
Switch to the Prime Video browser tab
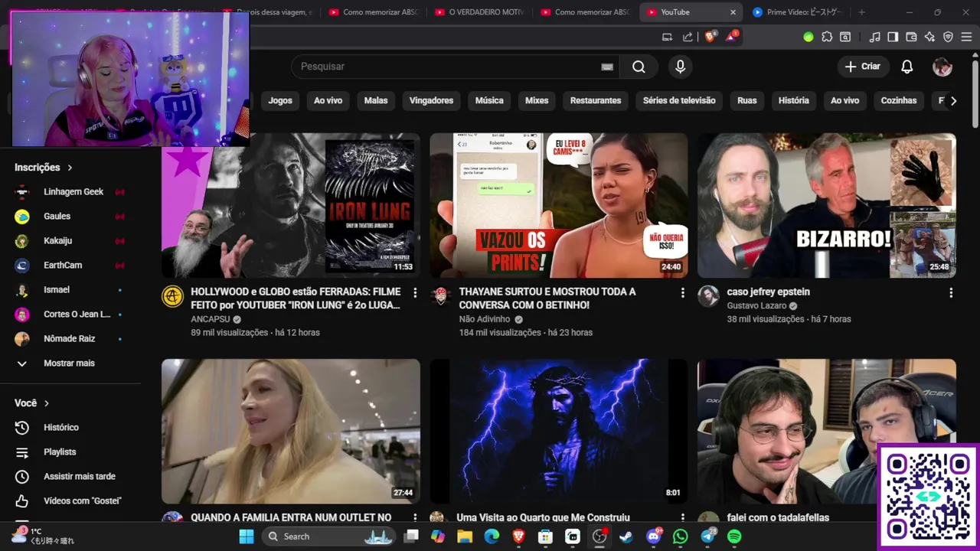[x=796, y=12]
